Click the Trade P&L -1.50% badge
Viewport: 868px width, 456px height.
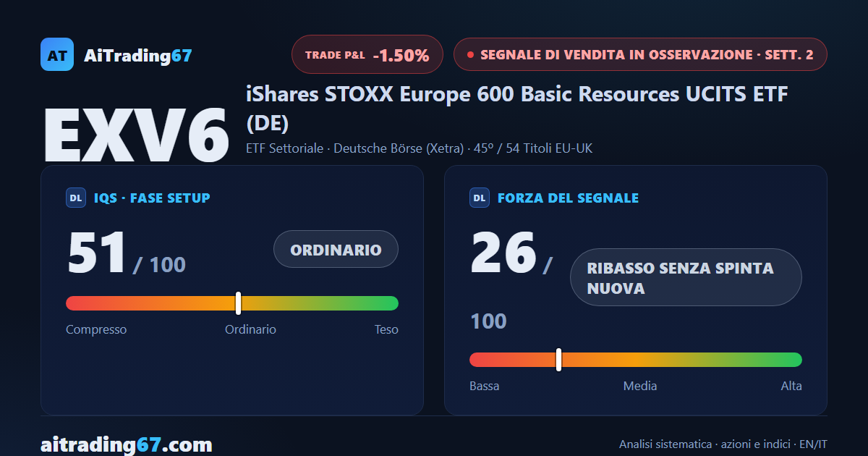(367, 54)
